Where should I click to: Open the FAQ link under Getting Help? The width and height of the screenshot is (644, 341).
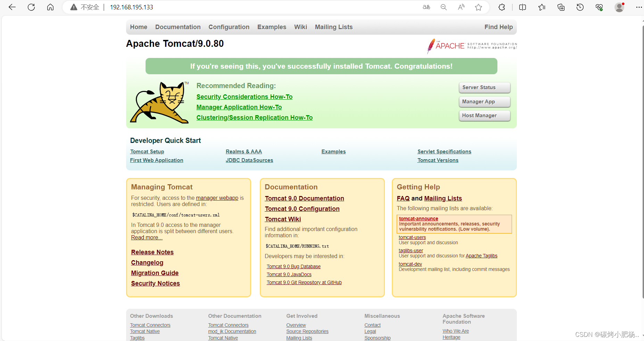tap(403, 198)
